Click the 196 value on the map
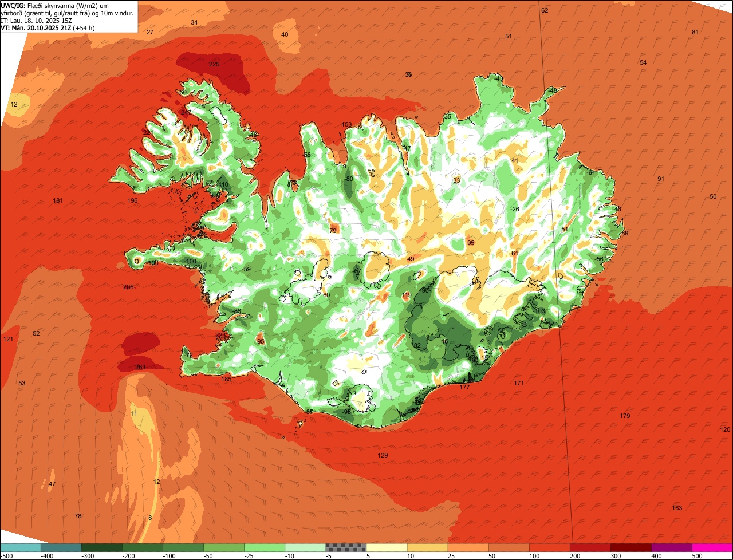Screen dimensions: 733x560 click(132, 200)
